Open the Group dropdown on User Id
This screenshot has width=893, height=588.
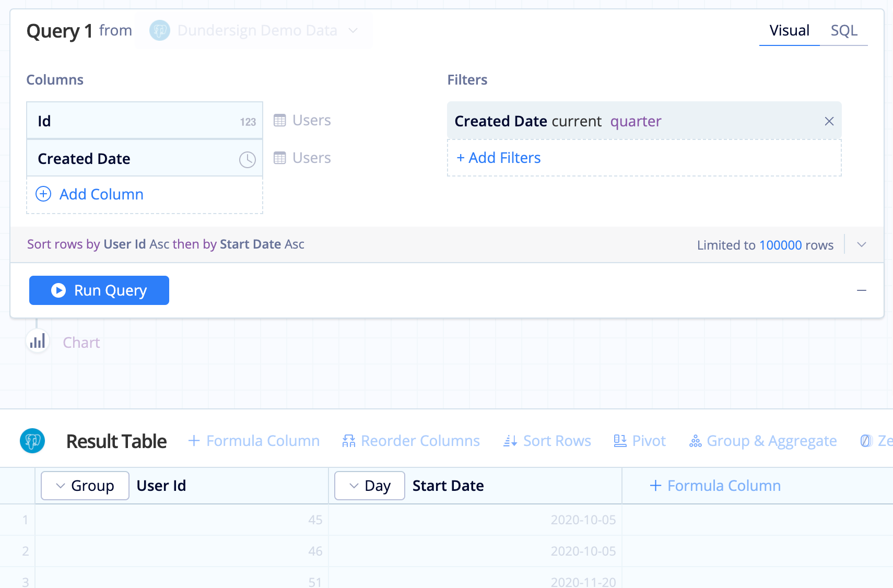click(85, 486)
